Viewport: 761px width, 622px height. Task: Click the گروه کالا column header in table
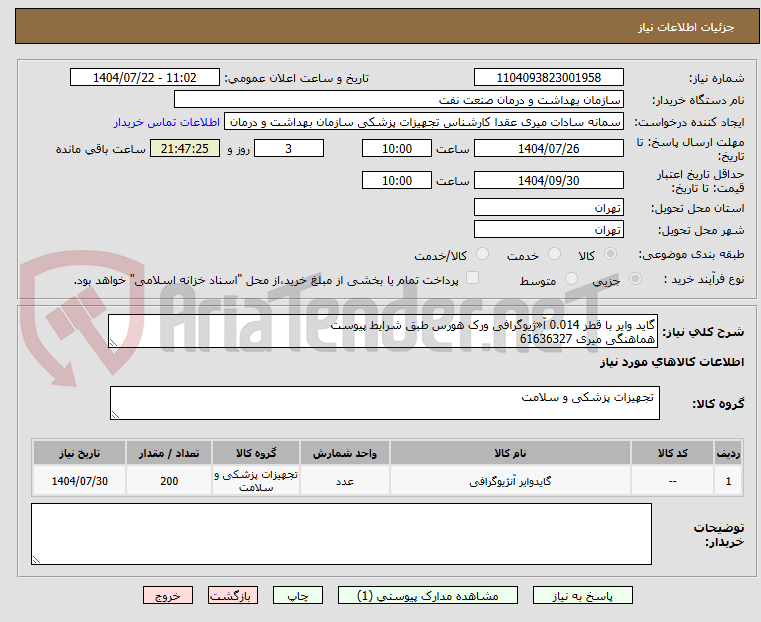pyautogui.click(x=256, y=453)
